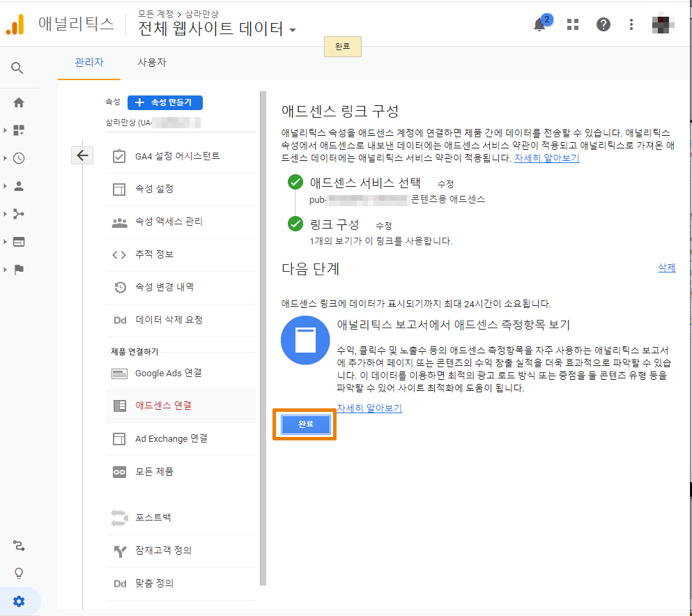This screenshot has height=616, width=692.
Task: Open the Customization dashboard icon
Action: coord(19,130)
